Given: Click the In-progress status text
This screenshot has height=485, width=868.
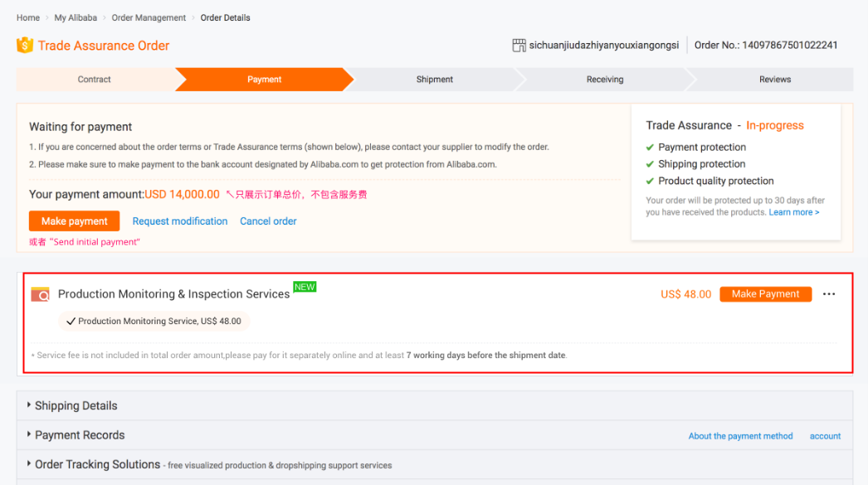Looking at the screenshot, I should click(x=775, y=125).
